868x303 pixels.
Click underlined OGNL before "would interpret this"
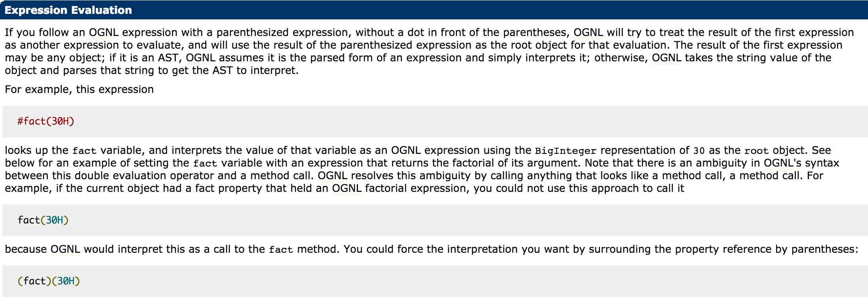point(65,249)
